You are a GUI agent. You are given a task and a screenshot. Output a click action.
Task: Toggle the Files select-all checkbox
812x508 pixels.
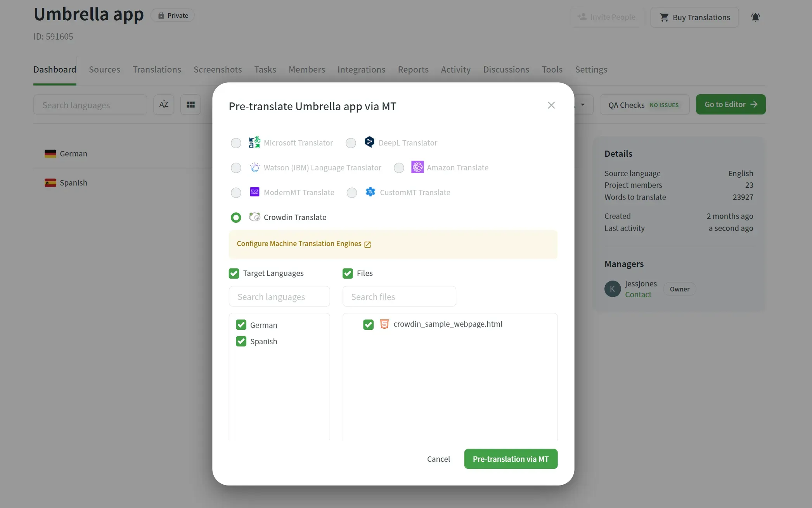[348, 273]
